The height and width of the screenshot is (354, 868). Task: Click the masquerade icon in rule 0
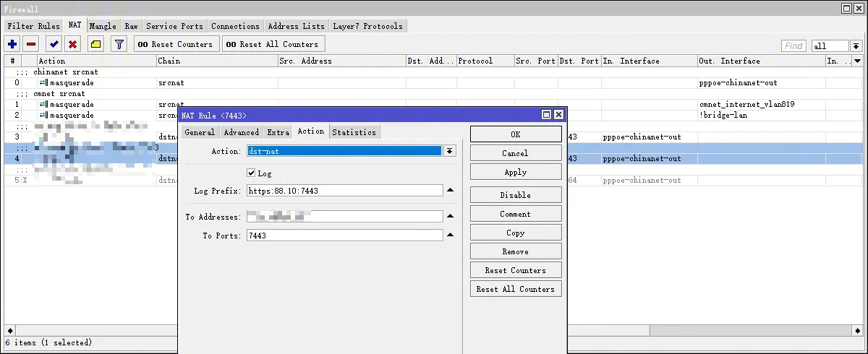(43, 83)
